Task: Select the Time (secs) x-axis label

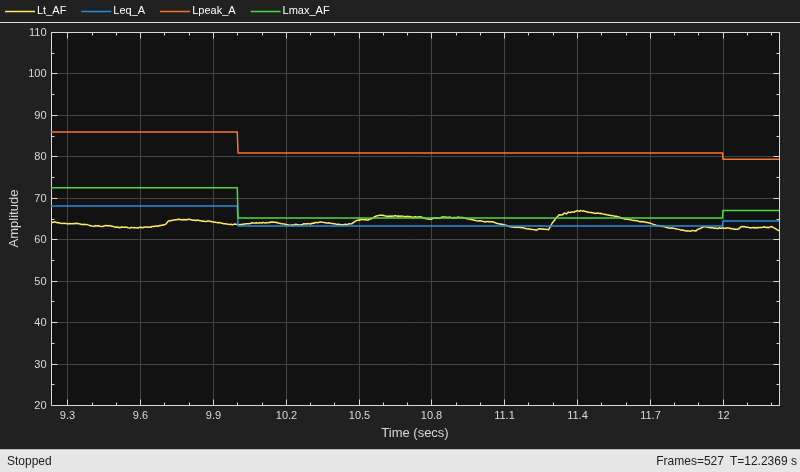Action: coord(415,433)
